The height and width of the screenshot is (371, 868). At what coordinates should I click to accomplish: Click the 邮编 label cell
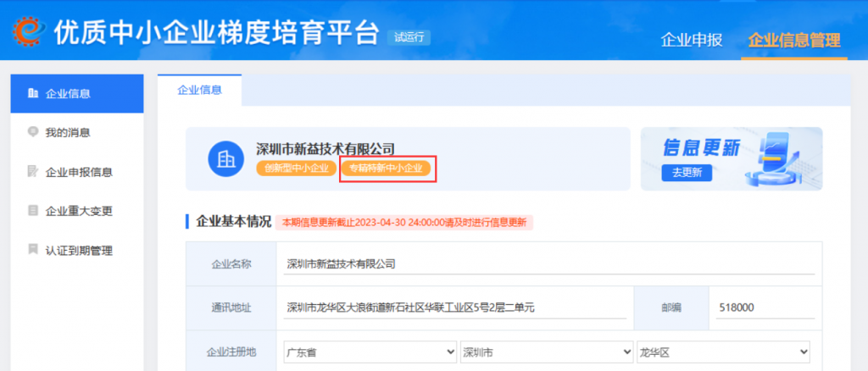coord(671,308)
